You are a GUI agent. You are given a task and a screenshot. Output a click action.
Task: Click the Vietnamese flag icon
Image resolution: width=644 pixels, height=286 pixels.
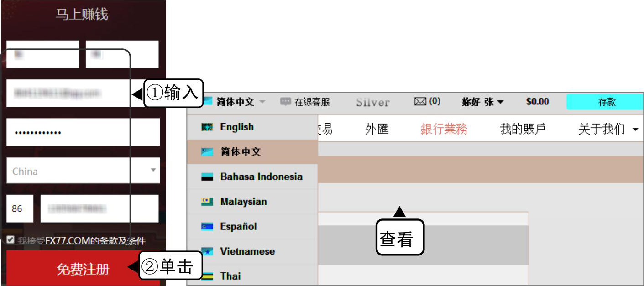coord(207,251)
